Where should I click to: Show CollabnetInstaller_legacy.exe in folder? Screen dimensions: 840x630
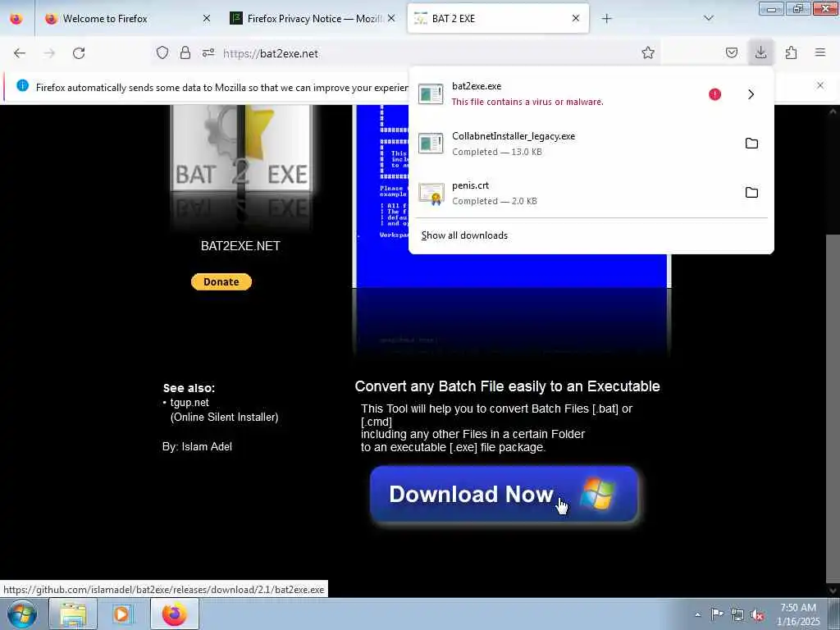751,143
